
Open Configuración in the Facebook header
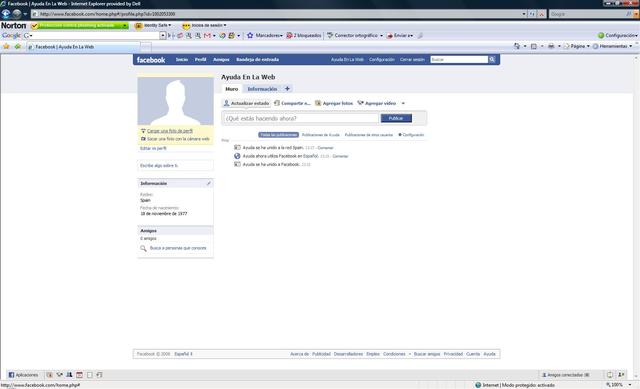click(382, 60)
